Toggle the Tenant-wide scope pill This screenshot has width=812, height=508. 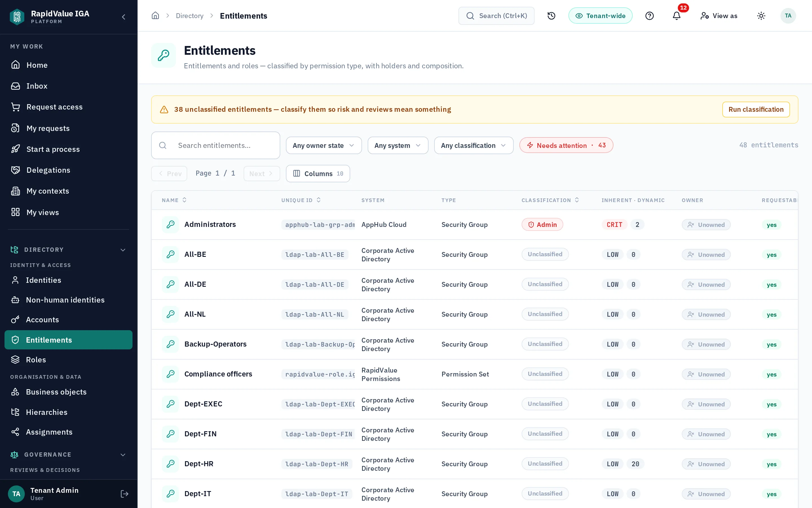(x=600, y=16)
